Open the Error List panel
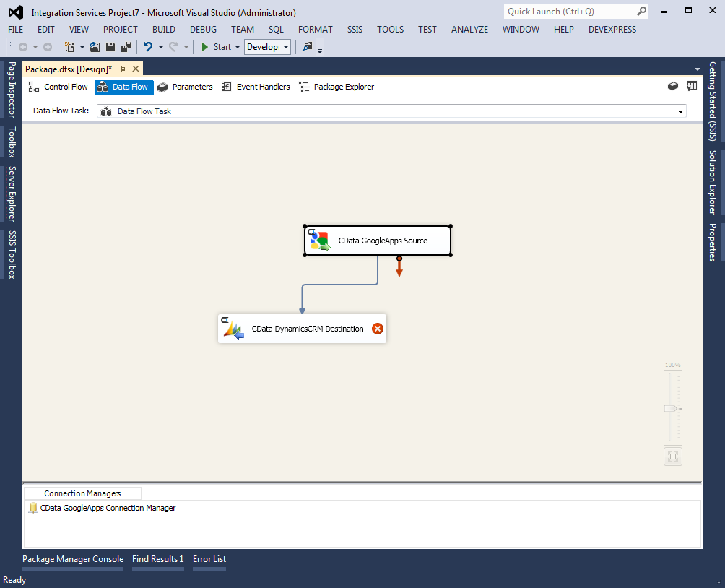 tap(209, 558)
